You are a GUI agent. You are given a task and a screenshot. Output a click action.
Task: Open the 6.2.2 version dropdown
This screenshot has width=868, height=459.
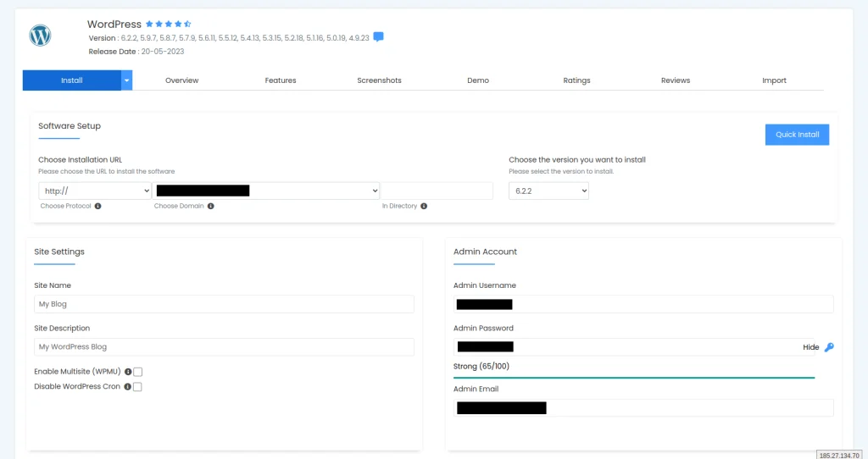(548, 191)
